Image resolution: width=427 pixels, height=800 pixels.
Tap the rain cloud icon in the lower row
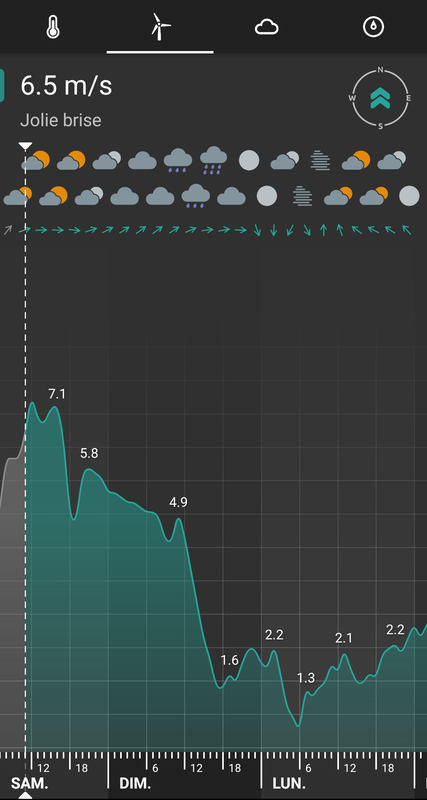195,196
